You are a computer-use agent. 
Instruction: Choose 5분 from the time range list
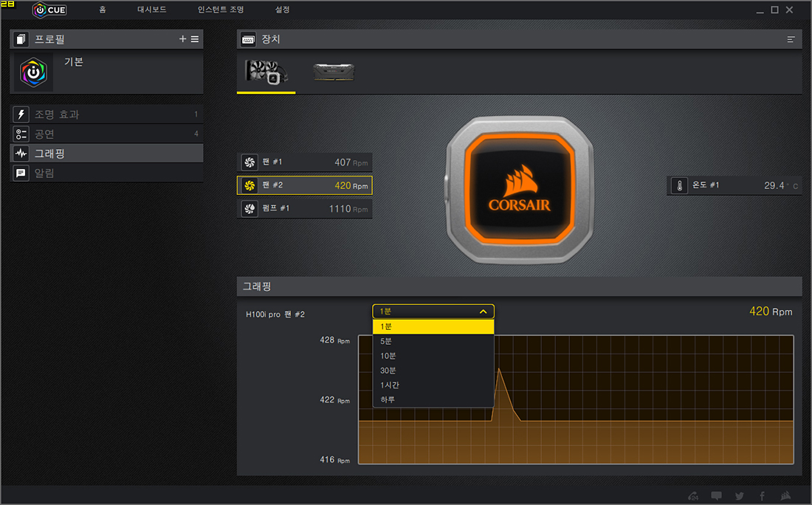tap(433, 341)
